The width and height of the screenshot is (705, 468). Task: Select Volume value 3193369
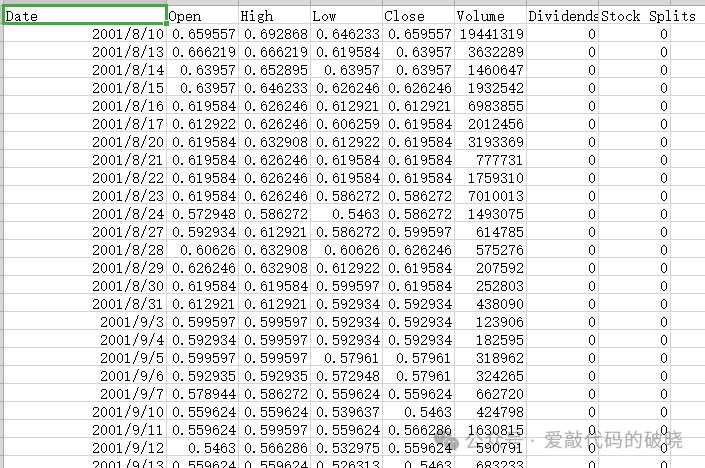pos(491,142)
